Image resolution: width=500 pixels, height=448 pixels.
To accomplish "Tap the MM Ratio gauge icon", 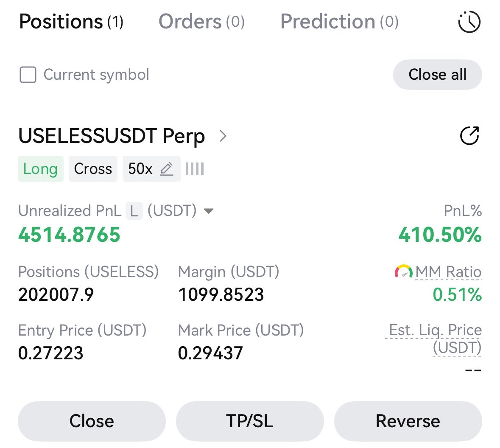I will pos(404,272).
